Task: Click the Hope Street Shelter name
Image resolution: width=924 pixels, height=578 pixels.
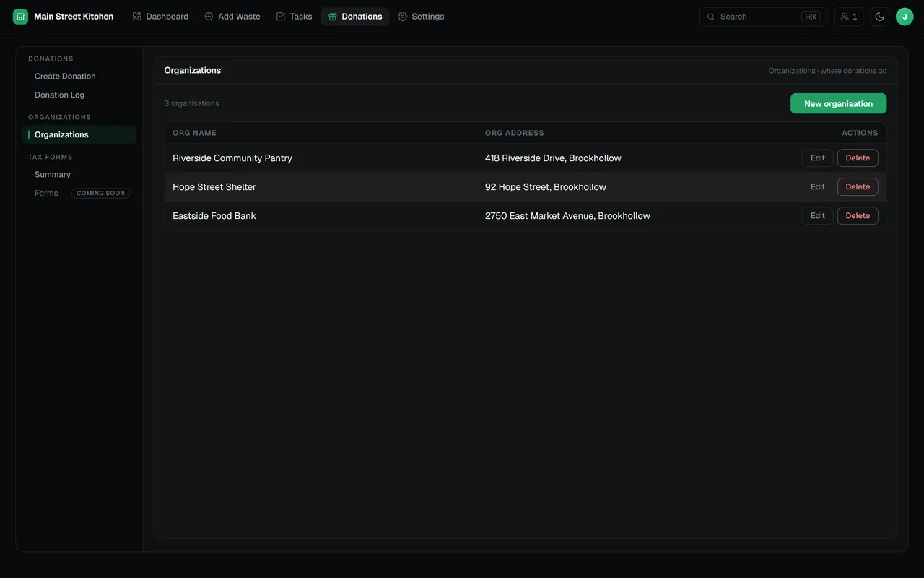Action: pos(214,186)
